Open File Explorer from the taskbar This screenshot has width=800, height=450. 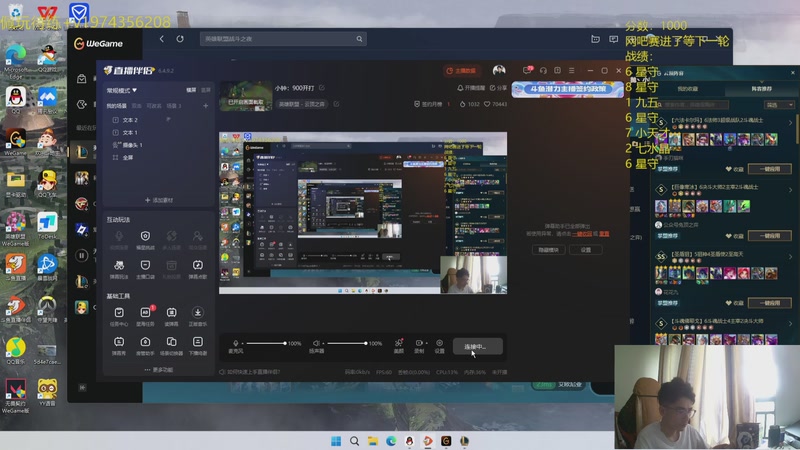pyautogui.click(x=373, y=441)
